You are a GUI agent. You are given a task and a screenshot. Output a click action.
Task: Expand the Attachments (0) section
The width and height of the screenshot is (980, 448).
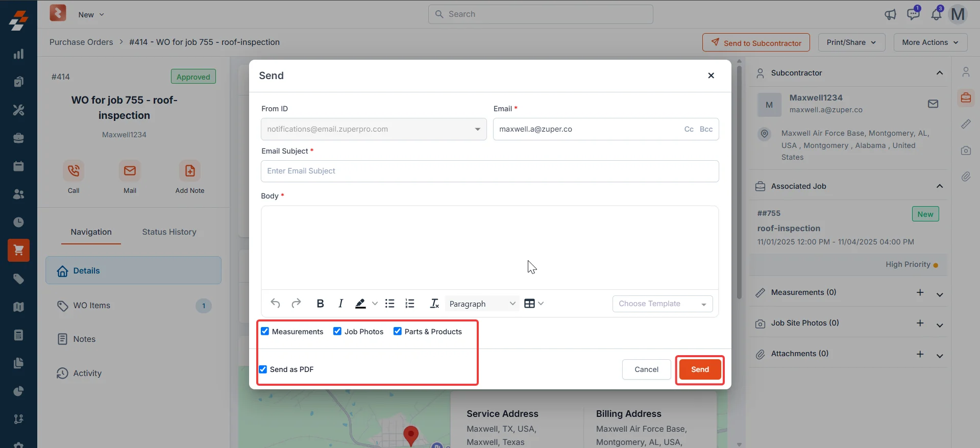940,356
